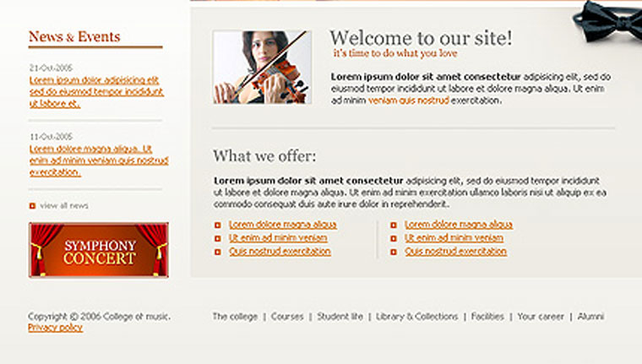Open the Symphony Concert banner
Viewport: 642px width, 364px height.
pyautogui.click(x=99, y=250)
